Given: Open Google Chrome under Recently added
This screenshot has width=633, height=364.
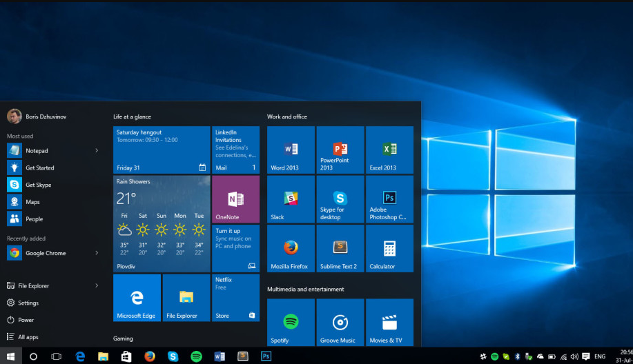Looking at the screenshot, I should point(52,253).
